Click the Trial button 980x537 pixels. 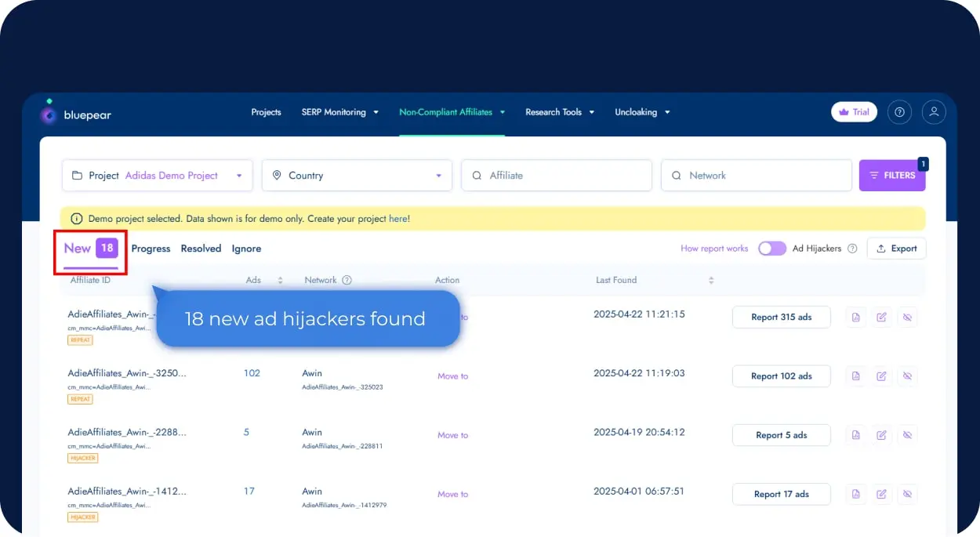[854, 112]
